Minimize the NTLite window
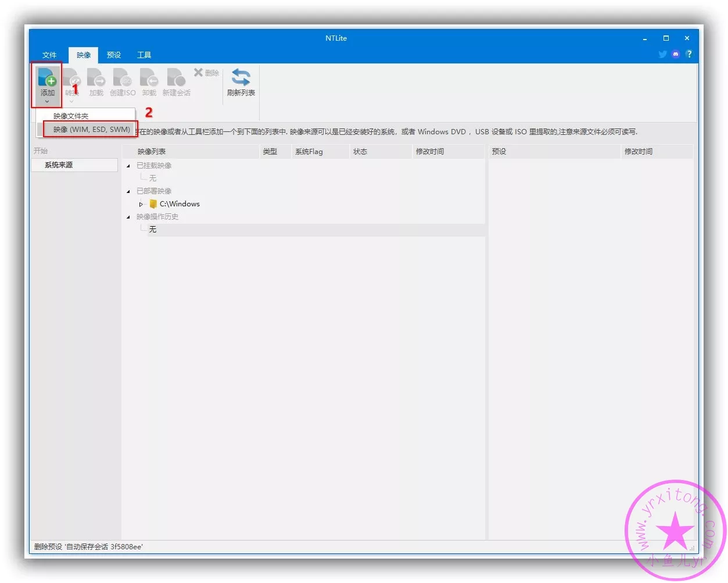Image resolution: width=728 pixels, height=583 pixels. click(645, 38)
